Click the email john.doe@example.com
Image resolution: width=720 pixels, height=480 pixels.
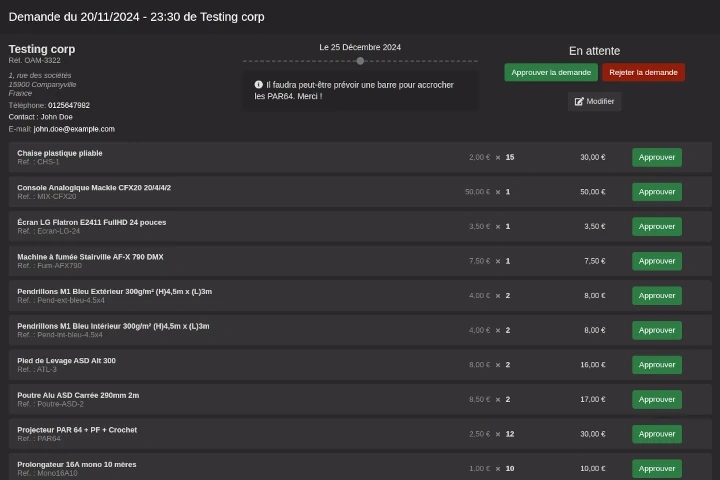(74, 129)
